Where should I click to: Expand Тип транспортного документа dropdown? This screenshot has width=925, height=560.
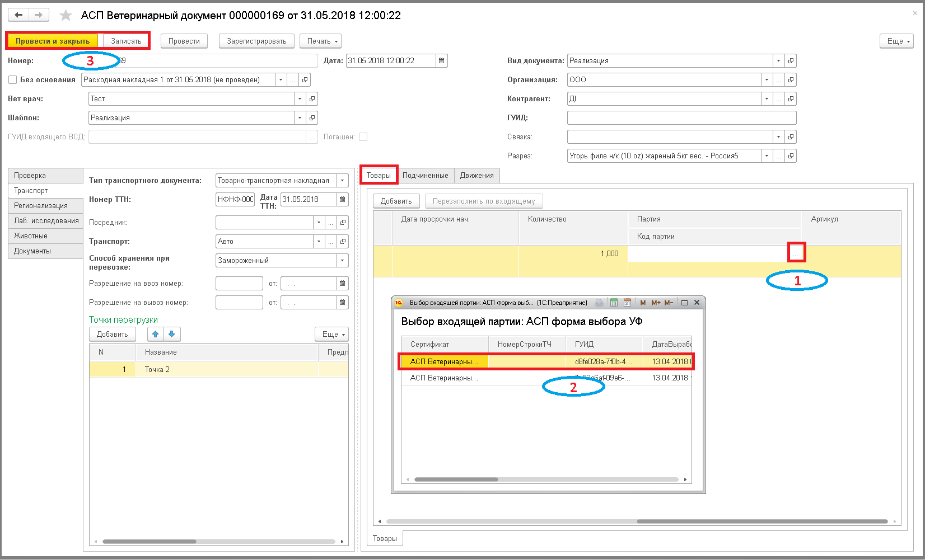343,180
